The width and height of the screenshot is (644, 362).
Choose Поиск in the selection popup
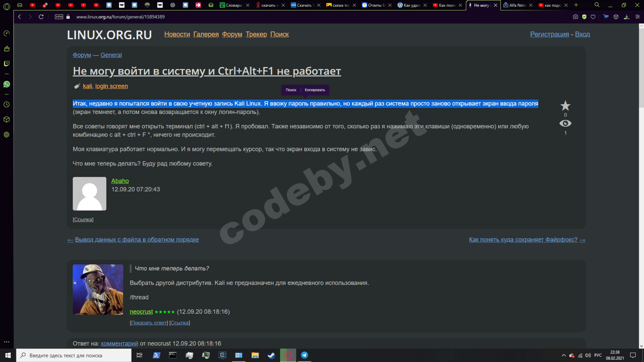point(291,90)
